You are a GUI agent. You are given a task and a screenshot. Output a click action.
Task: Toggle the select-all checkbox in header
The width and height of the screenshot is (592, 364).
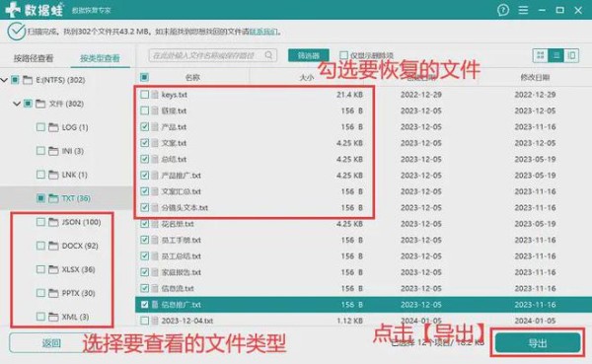[x=144, y=77]
